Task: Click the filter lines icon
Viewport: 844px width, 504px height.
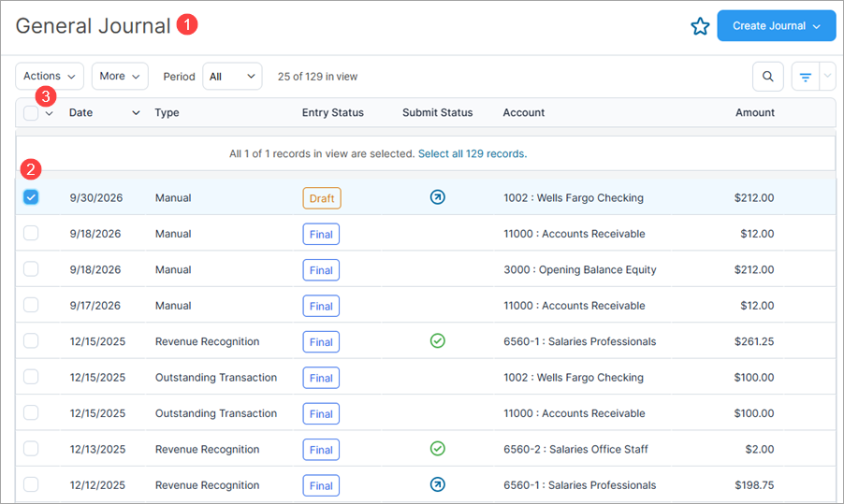Action: click(806, 77)
